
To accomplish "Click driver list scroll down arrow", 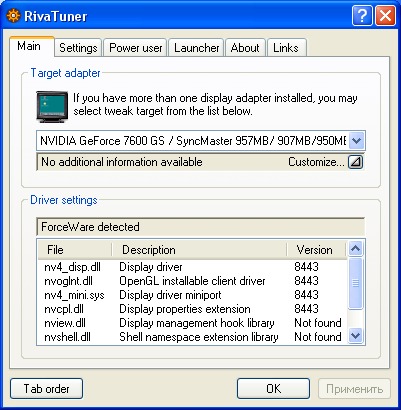I will (355, 335).
